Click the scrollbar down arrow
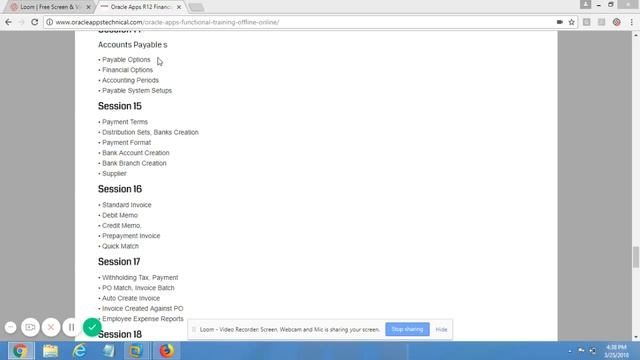The image size is (640, 360). click(636, 337)
